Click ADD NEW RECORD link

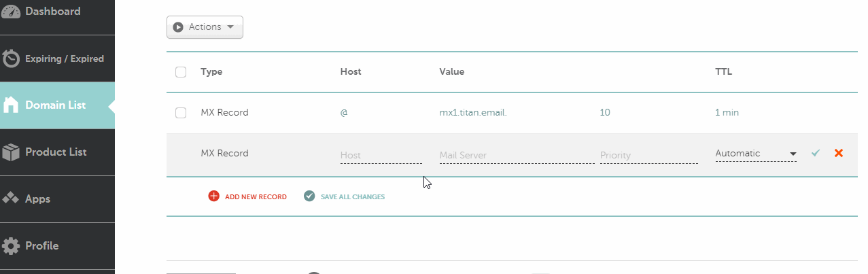click(256, 197)
